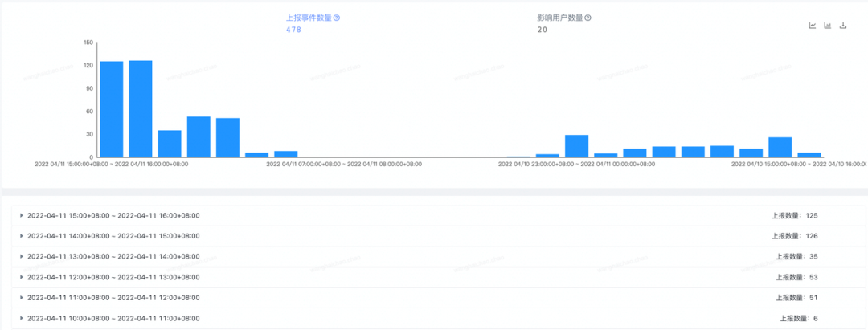
Task: Expand the 10:00~11:00 04-11 row
Action: [x=22, y=319]
